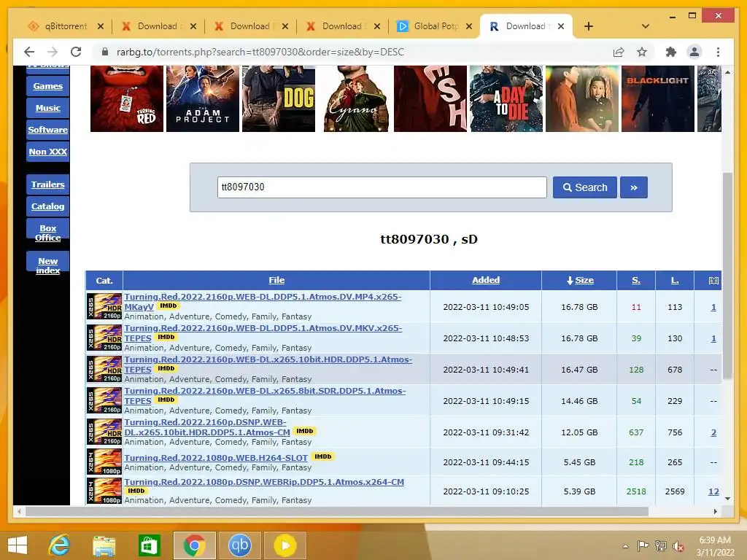Viewport: 747px width, 560px height.
Task: Close the qBittorrent tab
Action: (101, 26)
